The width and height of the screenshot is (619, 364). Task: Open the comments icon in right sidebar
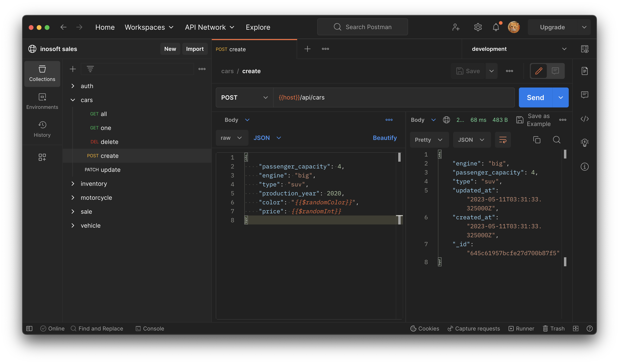(585, 95)
